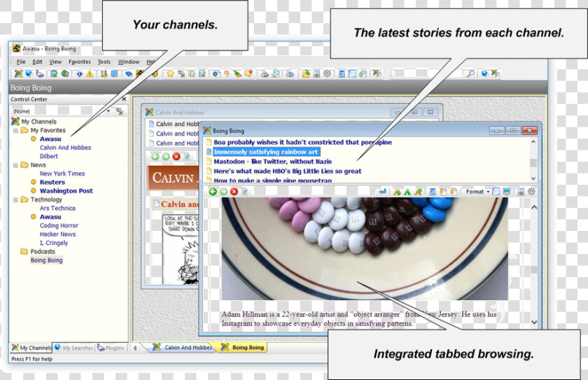Select the Ars Technica channel
This screenshot has height=380, width=588.
click(57, 208)
